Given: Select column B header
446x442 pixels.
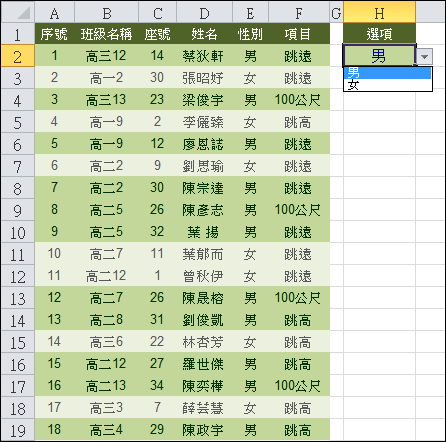Looking at the screenshot, I should pyautogui.click(x=106, y=13).
